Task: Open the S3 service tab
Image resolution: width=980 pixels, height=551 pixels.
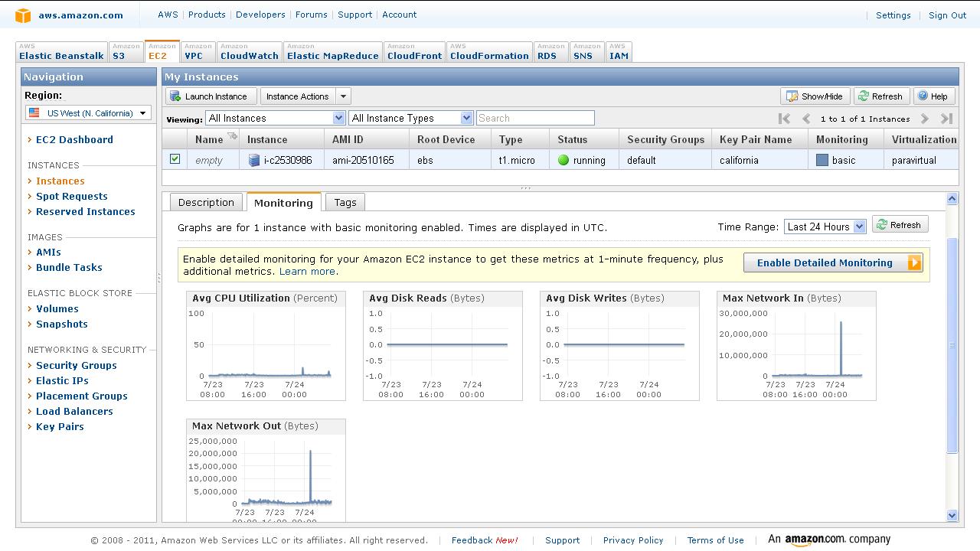Action: (126, 51)
